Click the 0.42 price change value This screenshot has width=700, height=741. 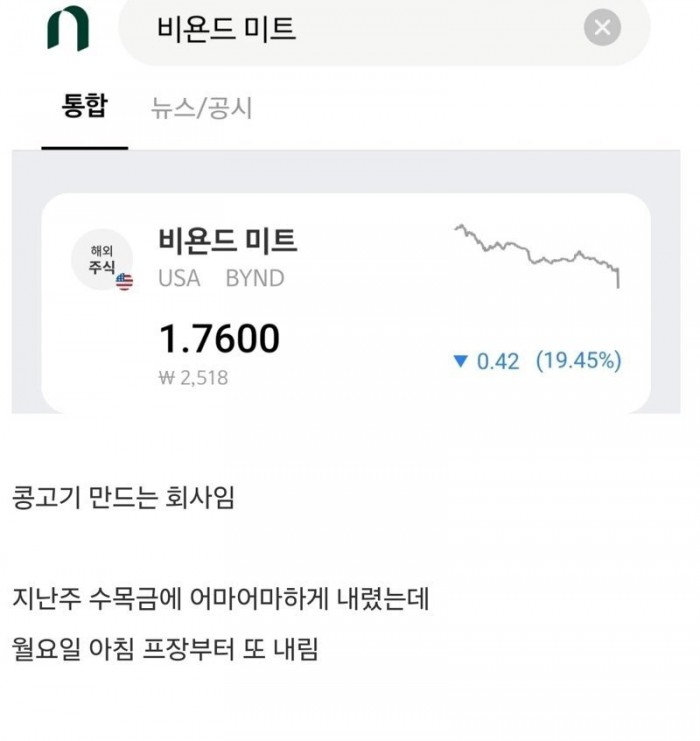(498, 361)
